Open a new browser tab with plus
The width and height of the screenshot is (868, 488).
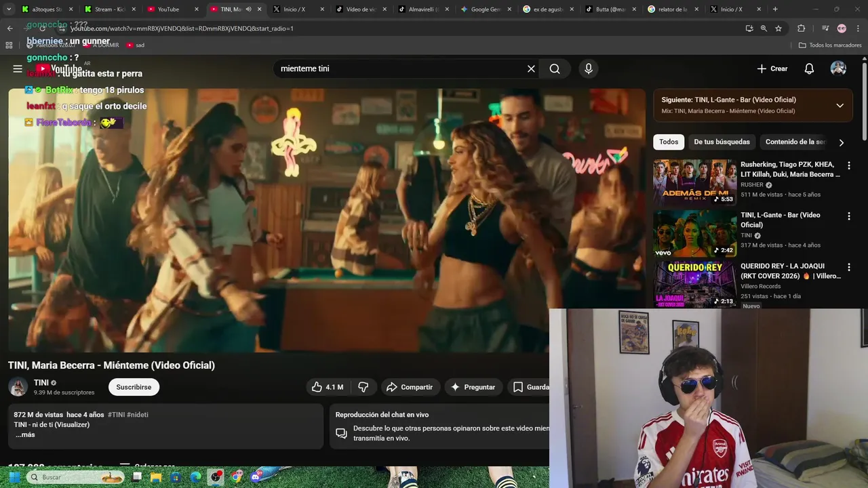pyautogui.click(x=775, y=9)
